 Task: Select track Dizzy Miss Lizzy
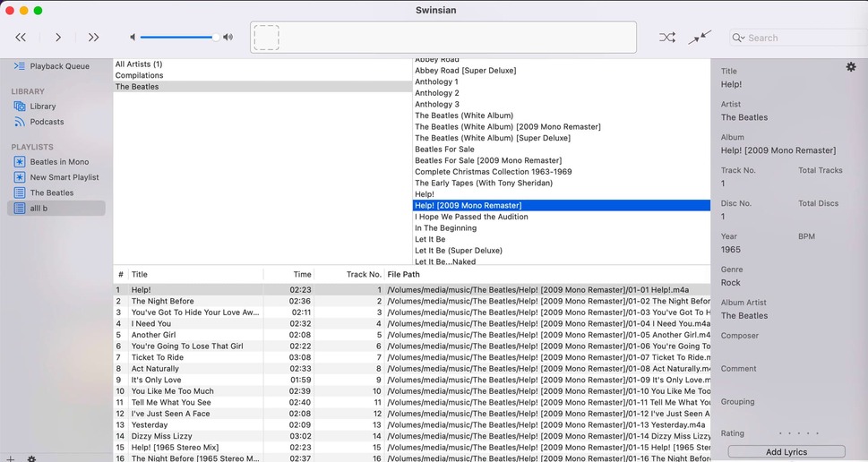[412, 436]
